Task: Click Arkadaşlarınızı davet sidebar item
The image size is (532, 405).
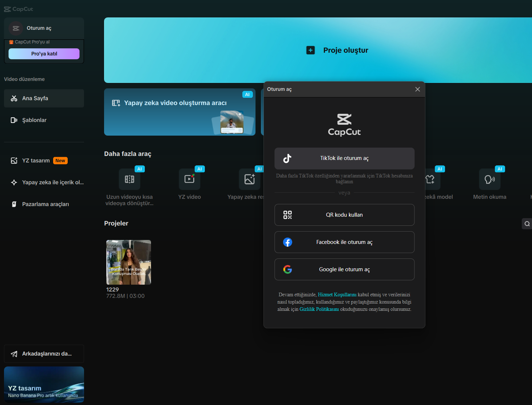Action: click(44, 354)
